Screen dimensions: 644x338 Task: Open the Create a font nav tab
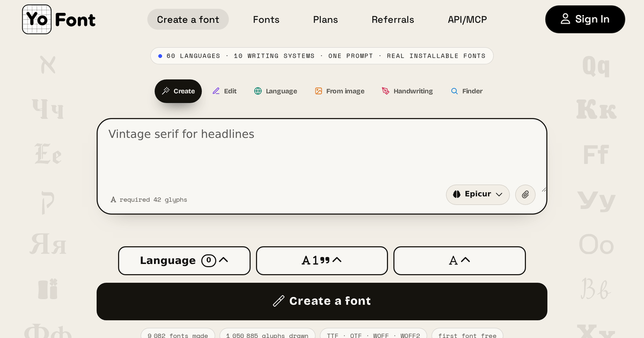pyautogui.click(x=188, y=19)
